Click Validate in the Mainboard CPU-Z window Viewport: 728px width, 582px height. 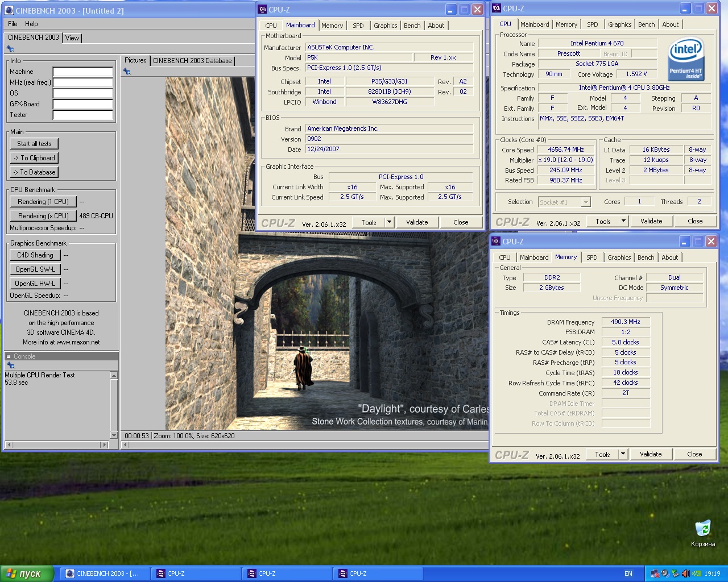click(417, 222)
